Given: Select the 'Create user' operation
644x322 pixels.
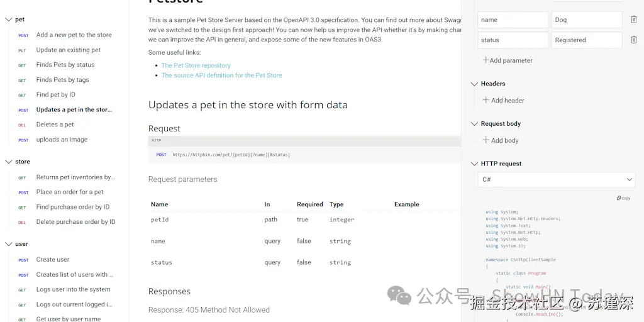Looking at the screenshot, I should coord(53,259).
